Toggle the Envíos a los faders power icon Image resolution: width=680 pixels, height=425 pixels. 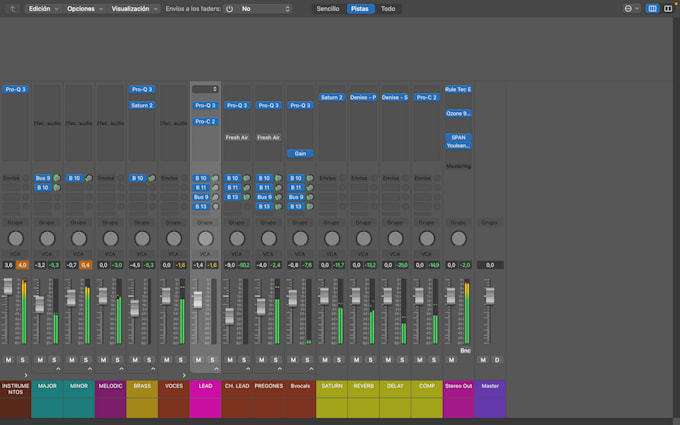pos(229,9)
